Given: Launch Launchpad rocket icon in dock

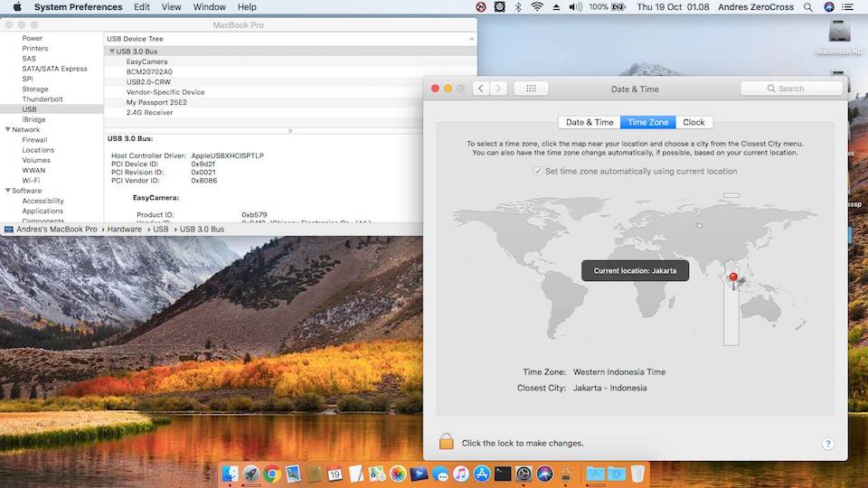Looking at the screenshot, I should coord(250,474).
